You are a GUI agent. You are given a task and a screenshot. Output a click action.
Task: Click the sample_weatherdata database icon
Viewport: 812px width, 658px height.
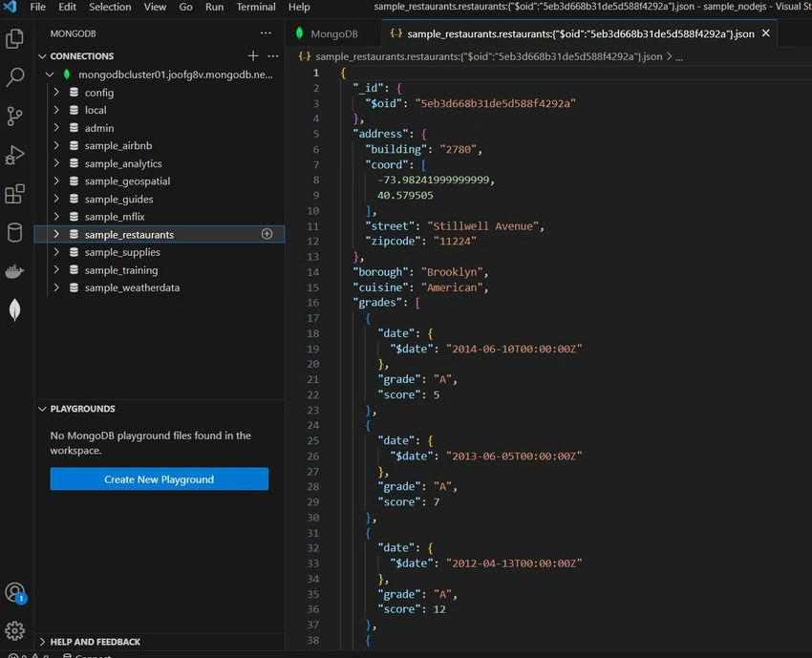point(75,287)
